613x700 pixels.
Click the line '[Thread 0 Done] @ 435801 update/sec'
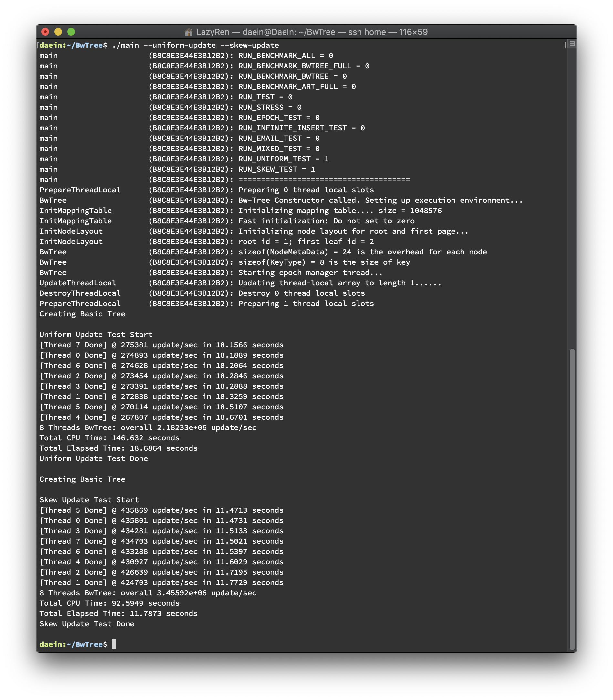pyautogui.click(x=162, y=520)
